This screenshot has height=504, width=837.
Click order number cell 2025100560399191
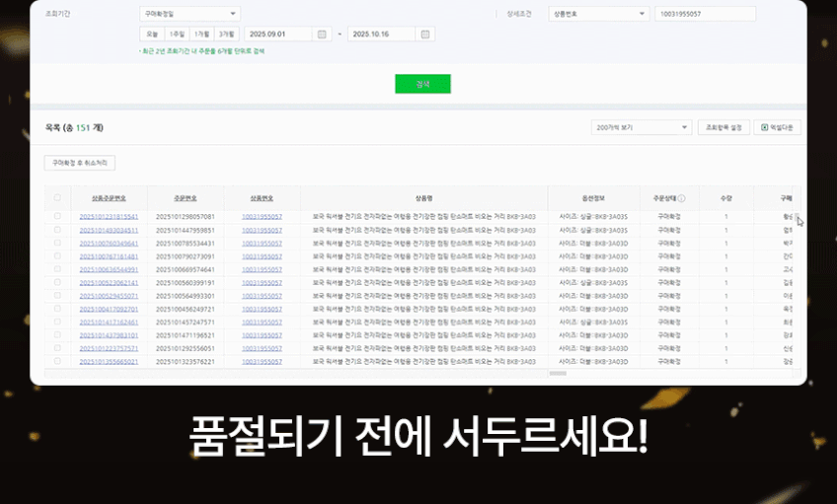coord(186,283)
